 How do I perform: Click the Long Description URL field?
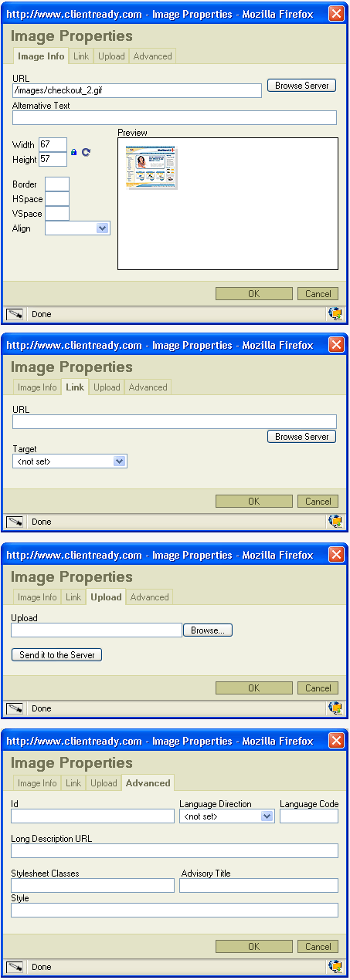pos(175,850)
